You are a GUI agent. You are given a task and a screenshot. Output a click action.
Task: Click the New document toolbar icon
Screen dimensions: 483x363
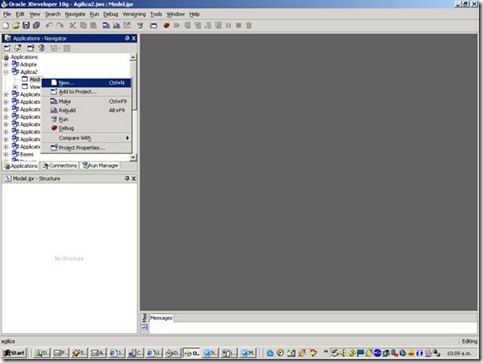click(6, 25)
